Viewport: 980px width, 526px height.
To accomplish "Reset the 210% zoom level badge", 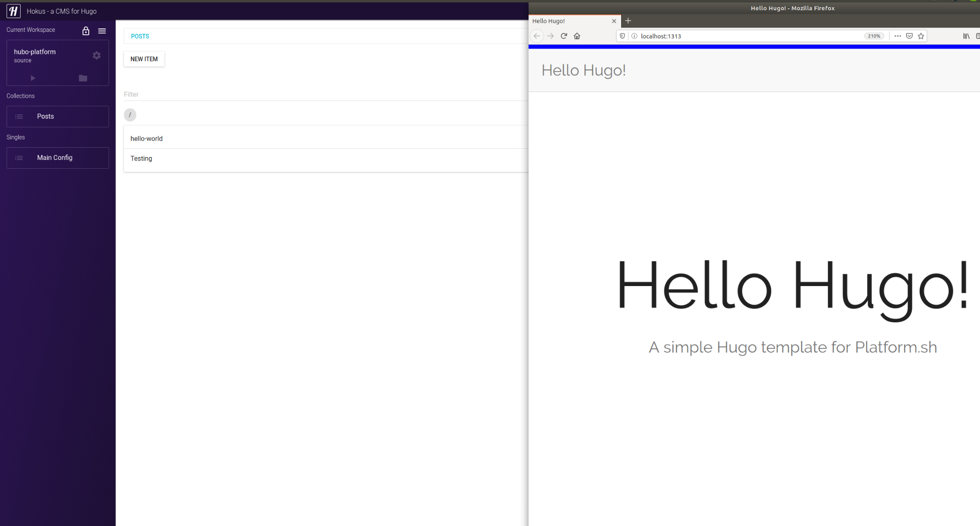I will pyautogui.click(x=874, y=36).
